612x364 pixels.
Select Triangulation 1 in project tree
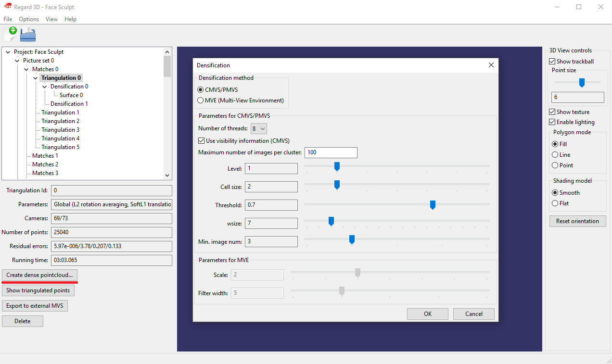pyautogui.click(x=60, y=113)
